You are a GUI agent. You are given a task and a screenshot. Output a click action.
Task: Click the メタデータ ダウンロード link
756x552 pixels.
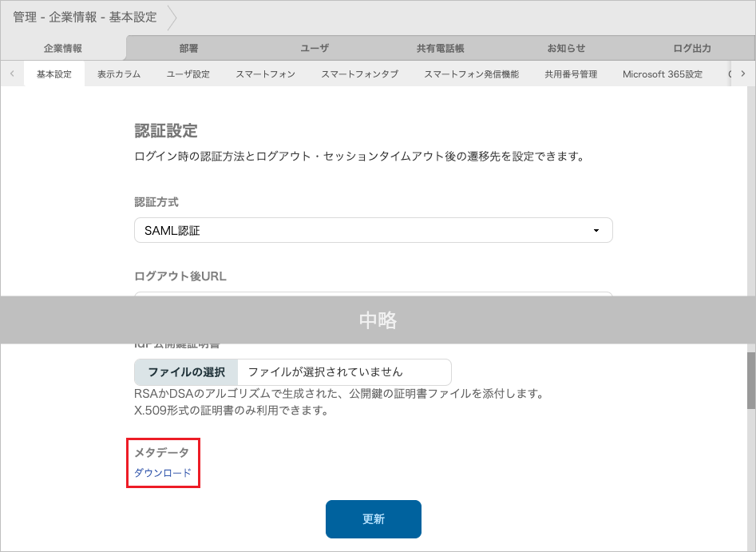pos(163,473)
